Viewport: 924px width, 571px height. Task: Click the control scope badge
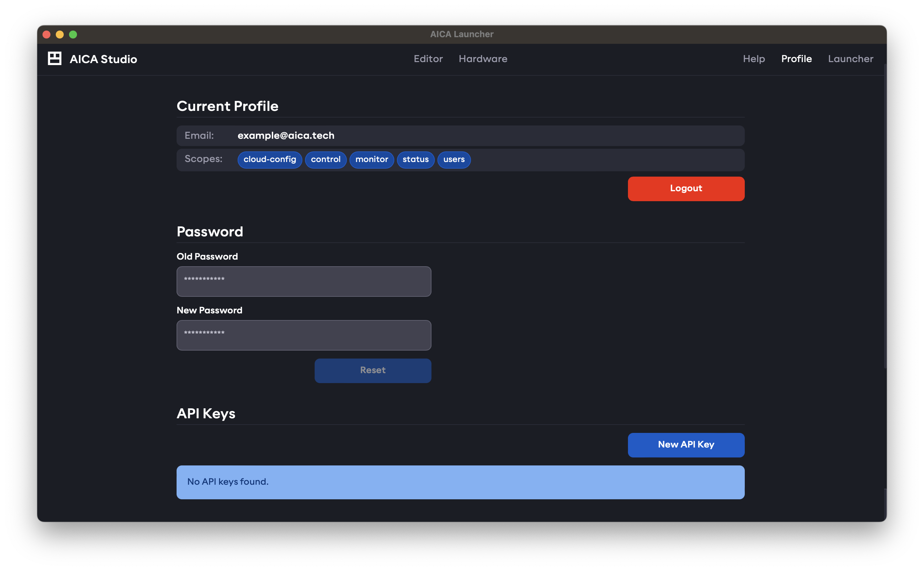325,159
